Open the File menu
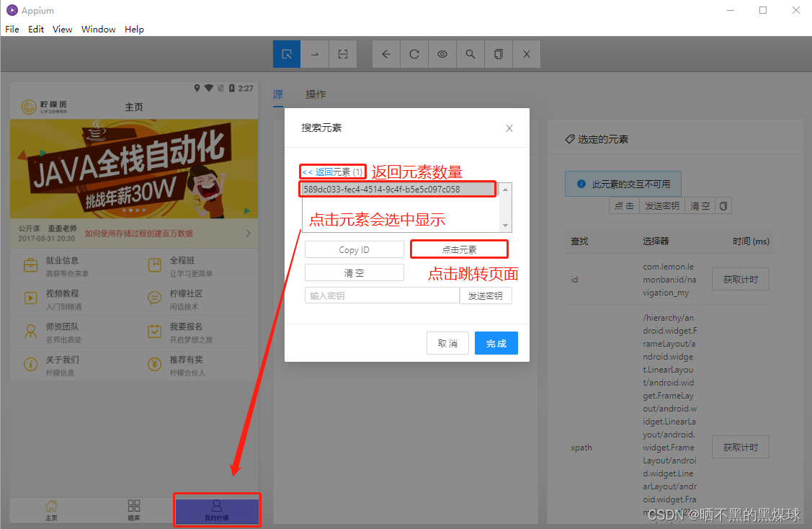Screen dimensions: 812x529 (x=12, y=29)
